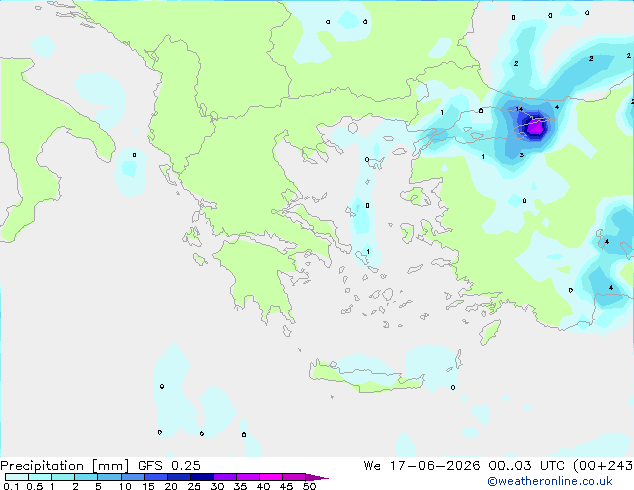The width and height of the screenshot is (634, 490).
Task: Click the '14' precipitation value on map
Action: 519,109
